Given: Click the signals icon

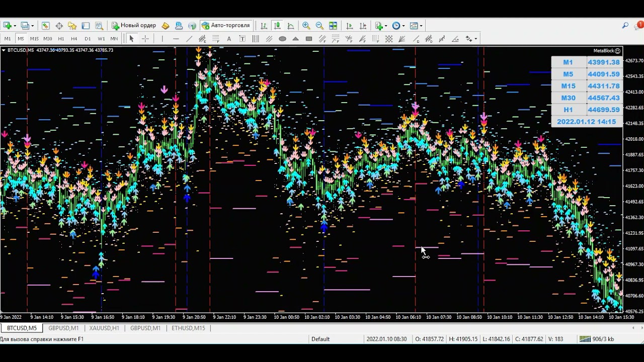Looking at the screenshot, I should [x=192, y=26].
